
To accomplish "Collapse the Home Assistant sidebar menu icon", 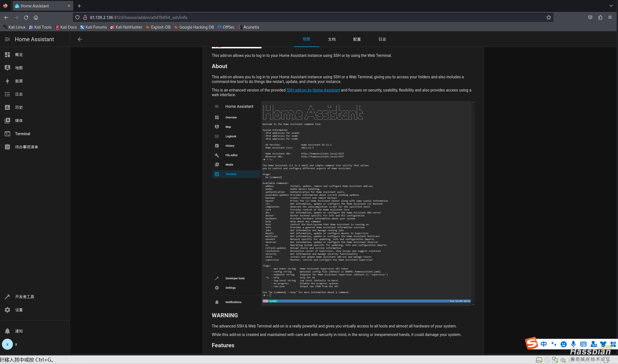I will (7, 39).
